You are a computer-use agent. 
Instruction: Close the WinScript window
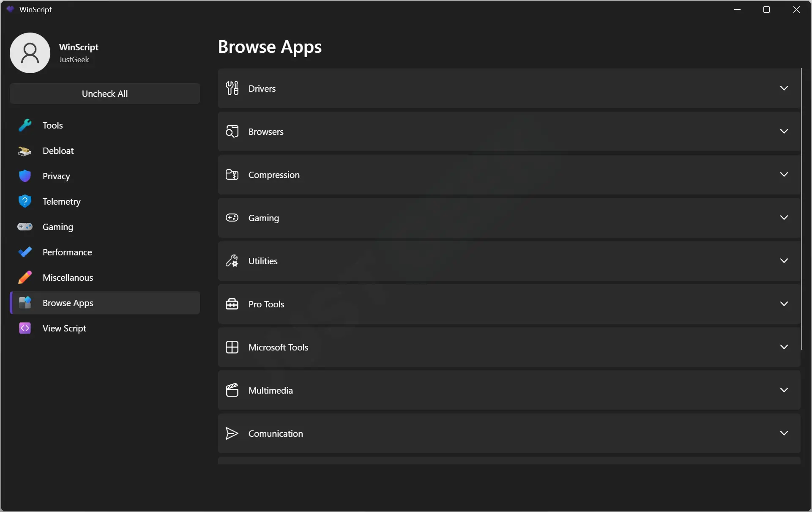(796, 9)
